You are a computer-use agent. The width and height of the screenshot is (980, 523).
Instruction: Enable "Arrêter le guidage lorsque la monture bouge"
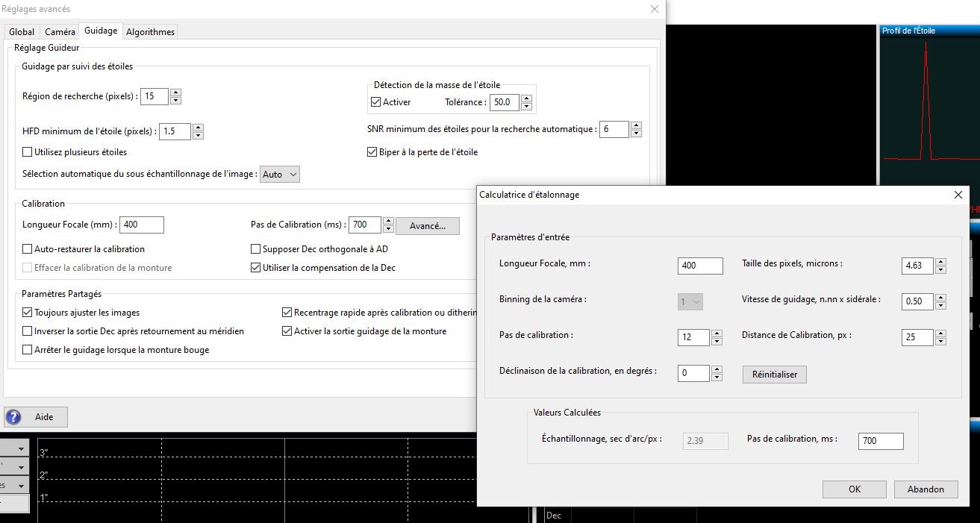(x=28, y=348)
